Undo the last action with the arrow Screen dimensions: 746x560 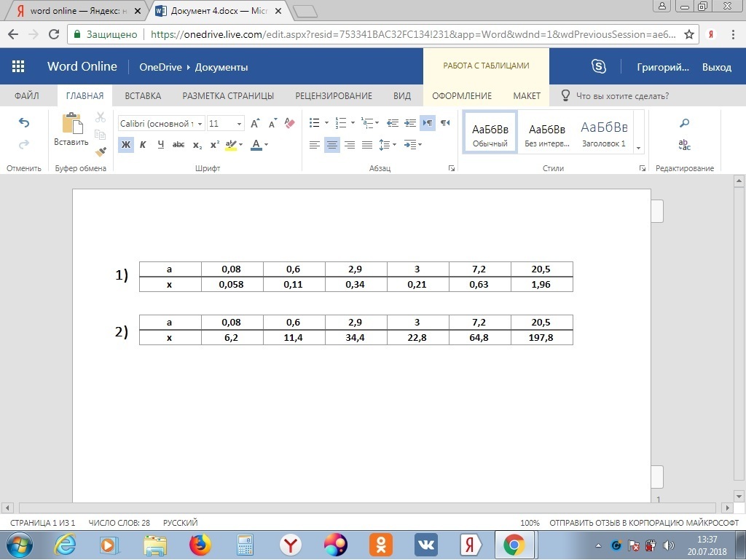pos(24,123)
